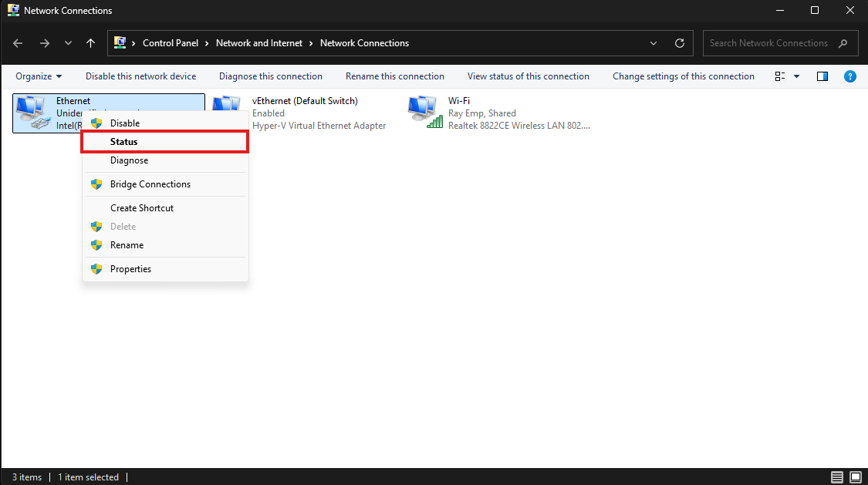Minimize the Network Connections window
Screen dimensions: 868x485
coord(780,11)
